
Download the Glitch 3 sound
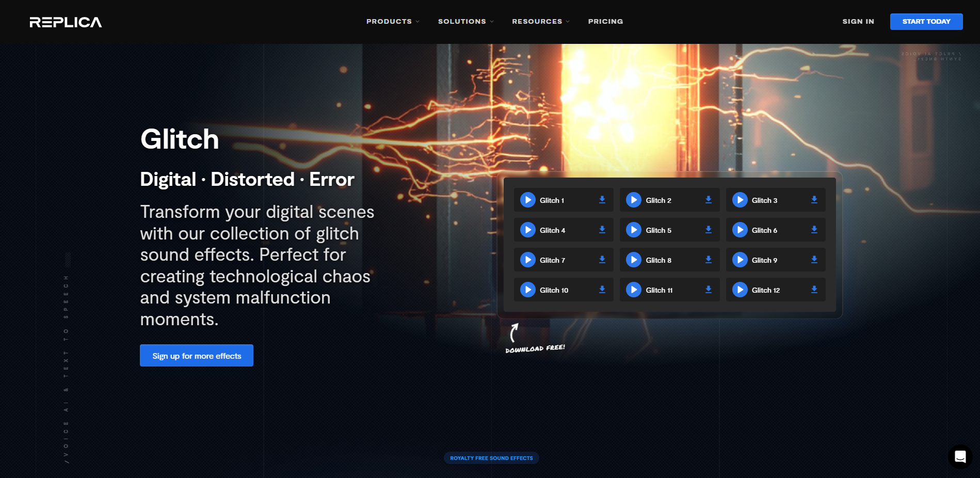[x=814, y=200]
